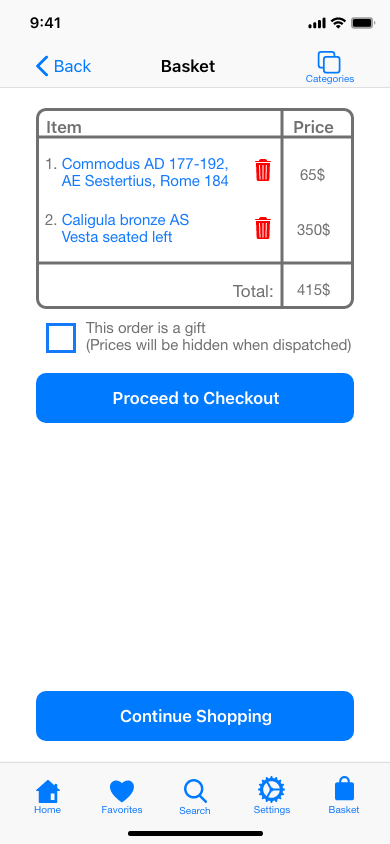
Task: Click the battery status icon
Action: [x=363, y=23]
